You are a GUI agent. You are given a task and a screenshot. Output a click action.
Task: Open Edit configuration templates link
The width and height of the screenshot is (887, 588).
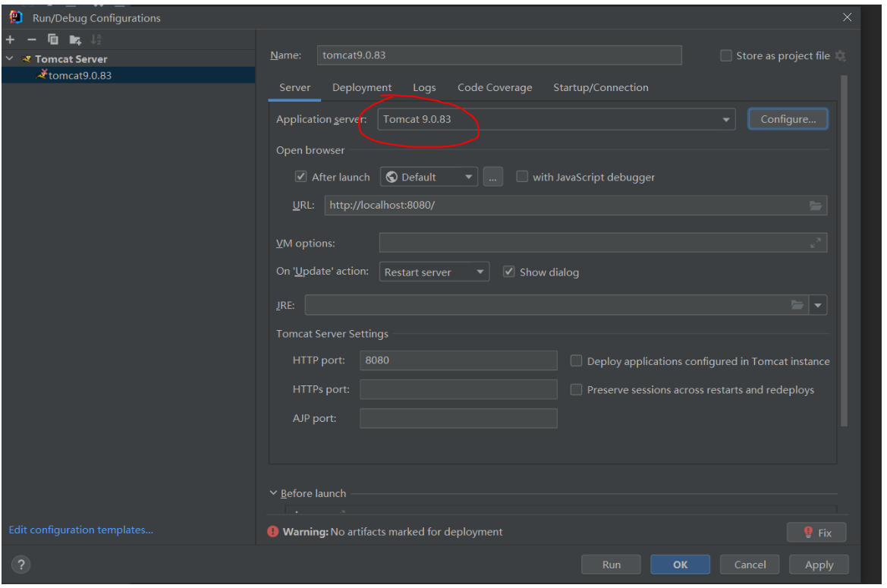pyautogui.click(x=81, y=530)
